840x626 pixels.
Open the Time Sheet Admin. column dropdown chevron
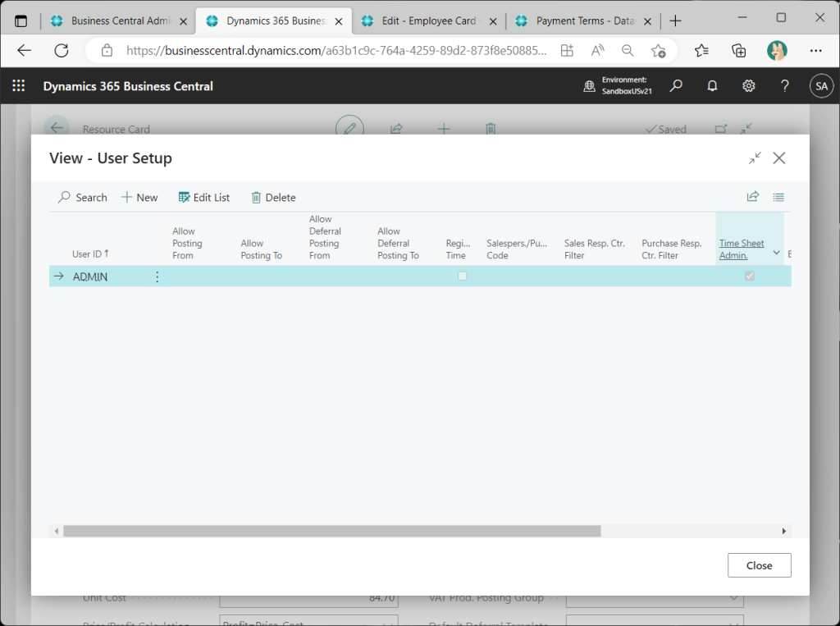tap(776, 253)
